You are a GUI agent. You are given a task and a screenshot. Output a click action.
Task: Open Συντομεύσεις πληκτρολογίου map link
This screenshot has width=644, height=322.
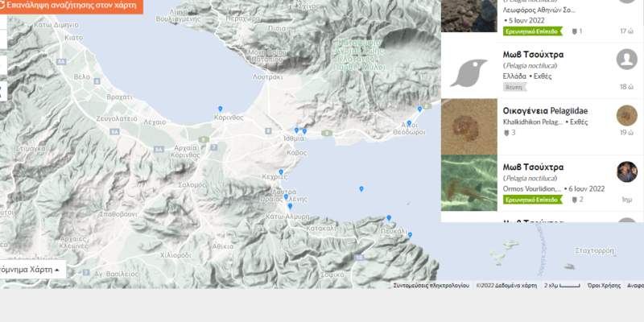coord(431,285)
